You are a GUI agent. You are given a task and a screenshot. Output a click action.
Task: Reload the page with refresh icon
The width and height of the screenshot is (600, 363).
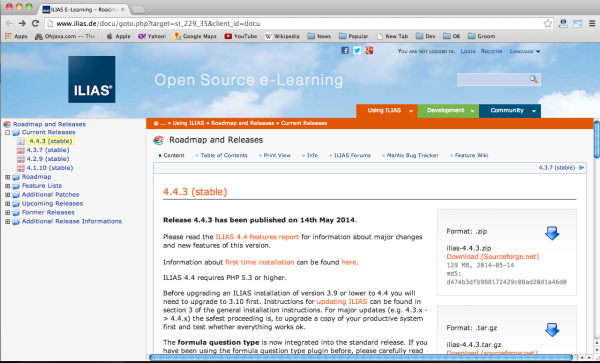pos(35,23)
